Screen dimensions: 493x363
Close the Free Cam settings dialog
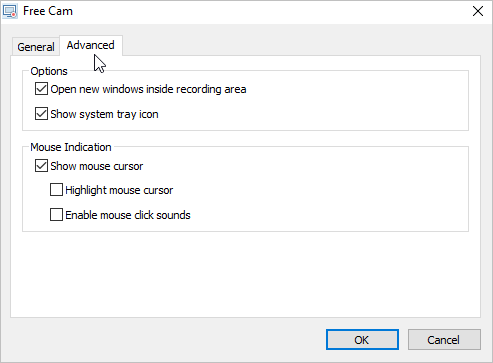[478, 11]
